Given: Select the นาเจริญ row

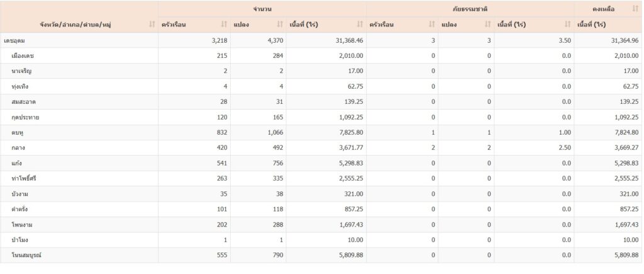Looking at the screenshot, I should click(22, 71).
